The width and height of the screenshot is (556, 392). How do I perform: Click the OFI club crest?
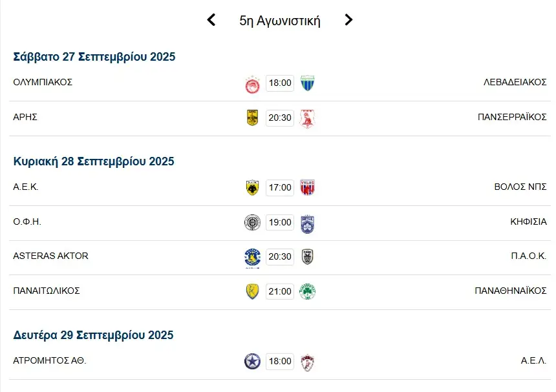(252, 223)
